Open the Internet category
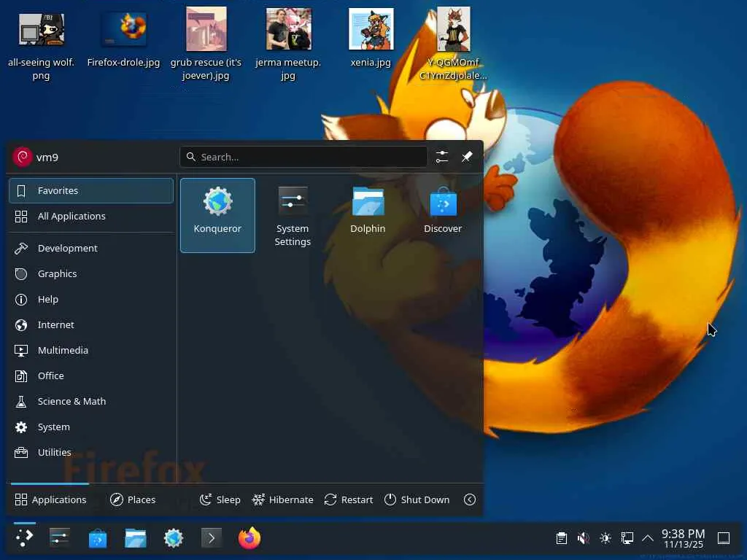This screenshot has width=747, height=560. click(91, 324)
